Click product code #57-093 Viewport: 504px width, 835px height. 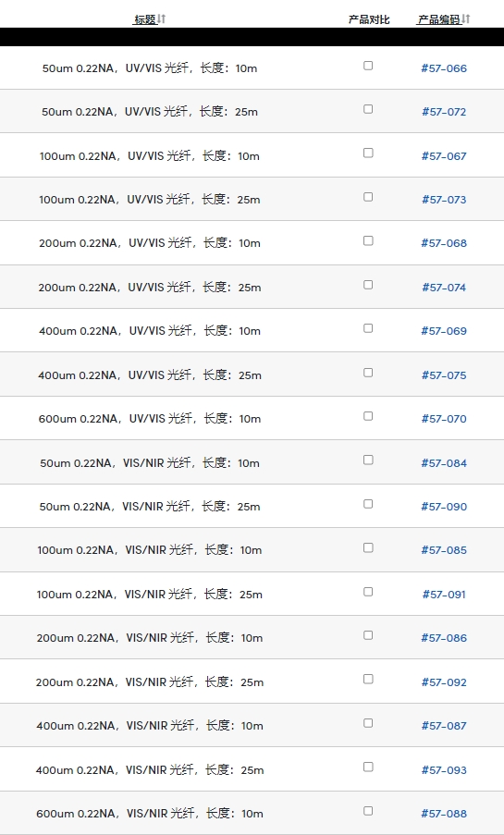(x=444, y=770)
